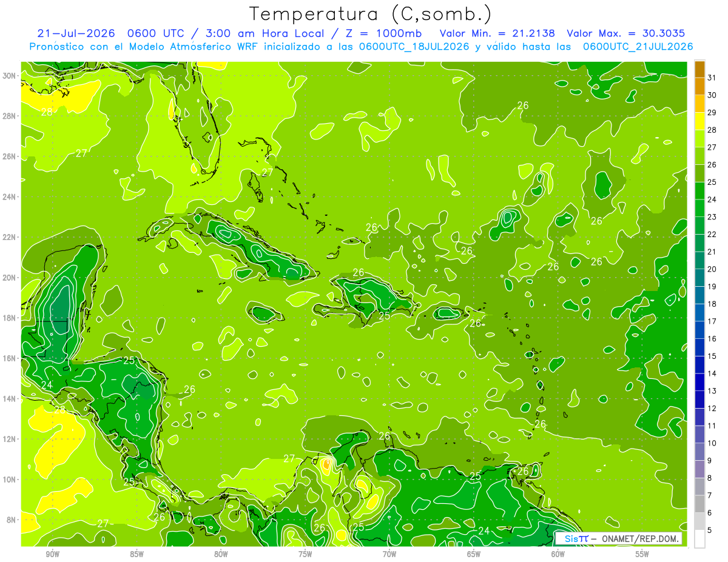Click the 10N latitude axis label

10,479
